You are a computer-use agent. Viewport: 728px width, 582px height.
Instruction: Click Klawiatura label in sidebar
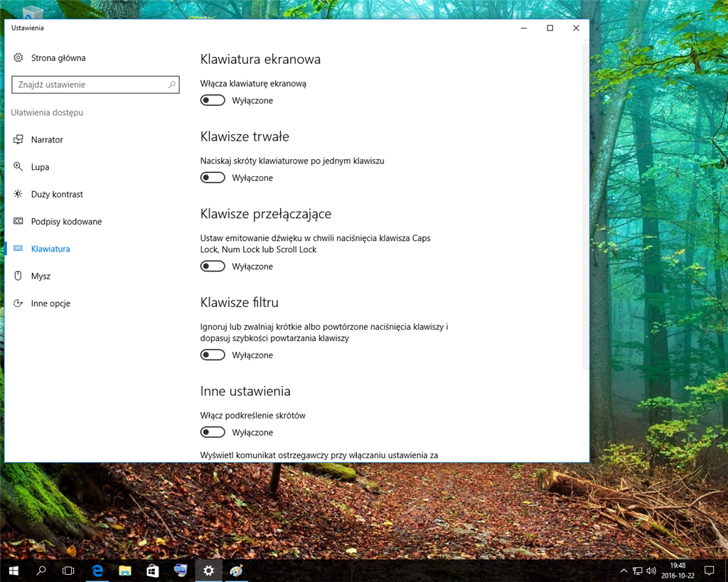coord(50,249)
